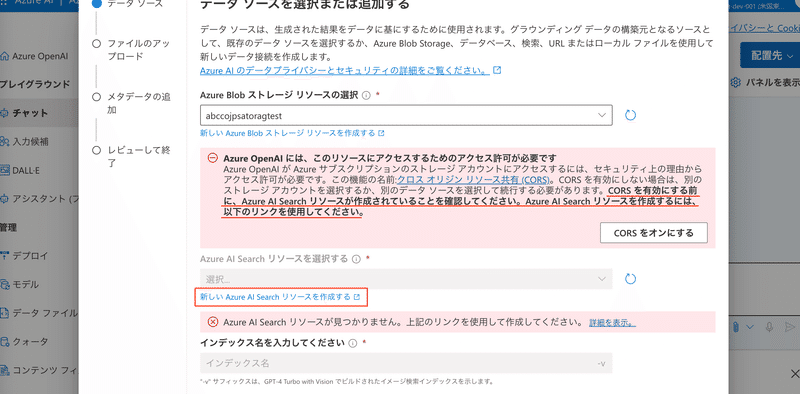Open 入力候補 in sidebar

click(31, 141)
